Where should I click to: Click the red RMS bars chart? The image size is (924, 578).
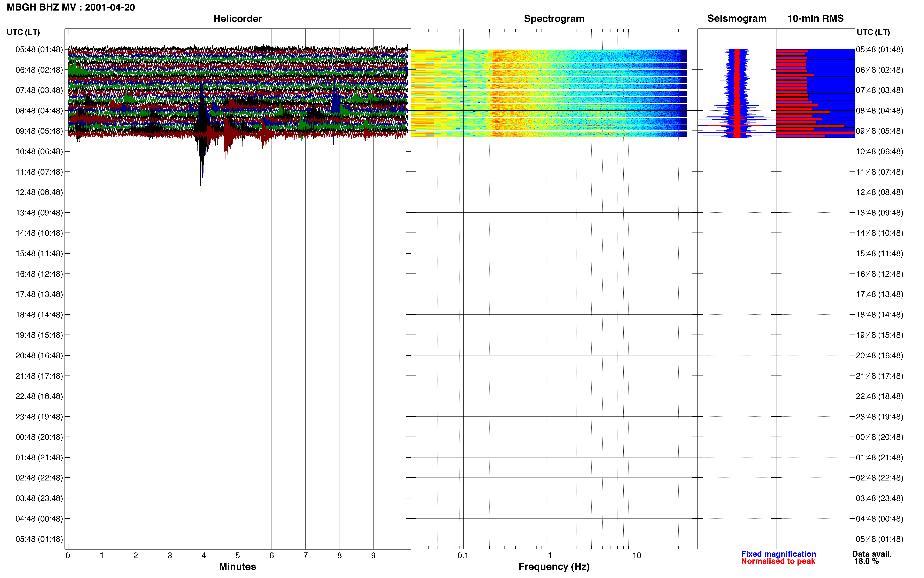pyautogui.click(x=815, y=93)
